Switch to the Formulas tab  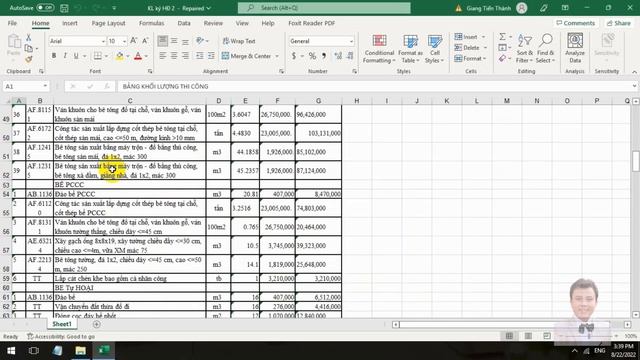[151, 23]
